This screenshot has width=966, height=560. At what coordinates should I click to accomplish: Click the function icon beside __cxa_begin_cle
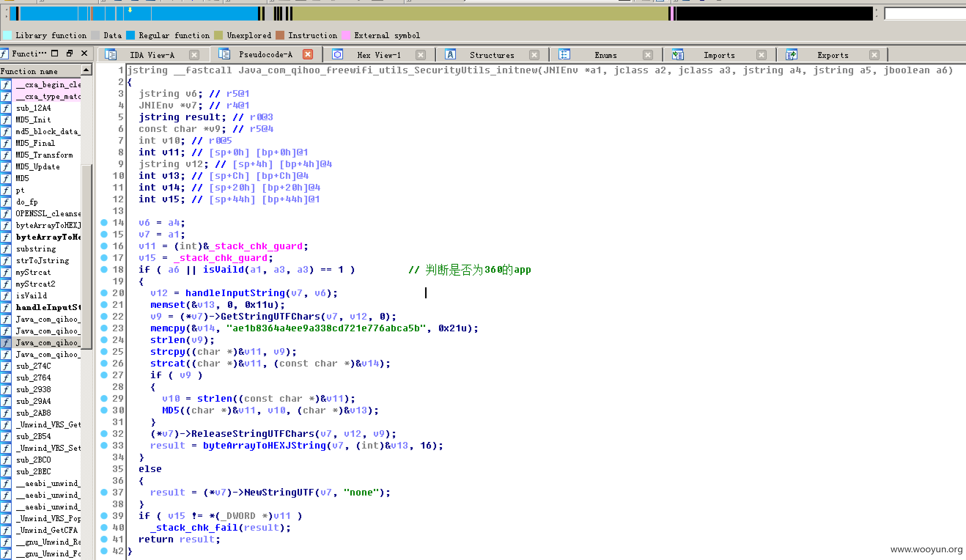[6, 85]
